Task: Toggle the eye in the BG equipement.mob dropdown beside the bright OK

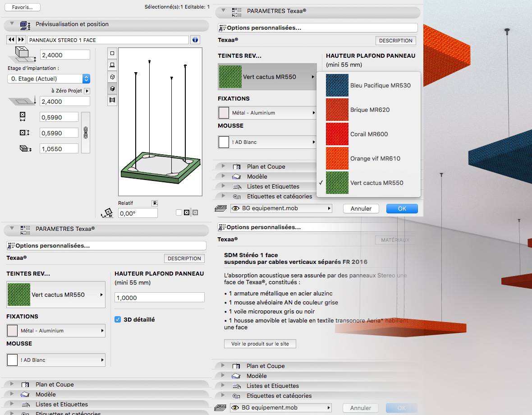Action: click(235, 208)
